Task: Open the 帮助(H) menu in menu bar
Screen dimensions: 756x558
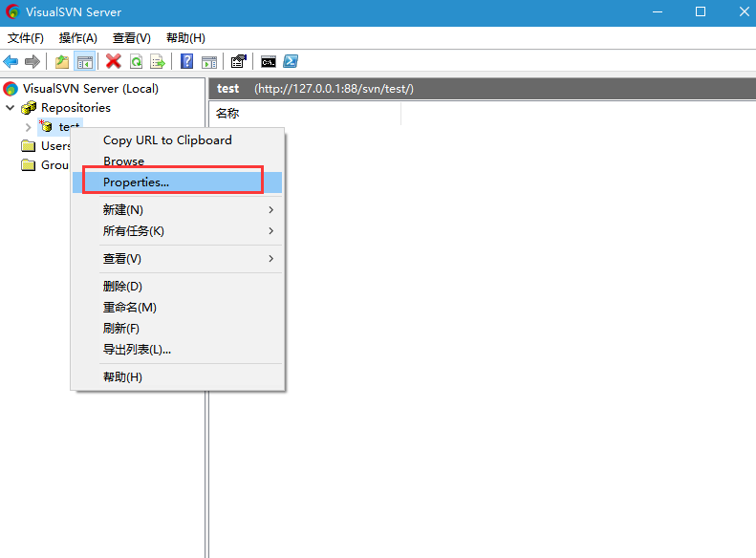Action: (x=185, y=38)
